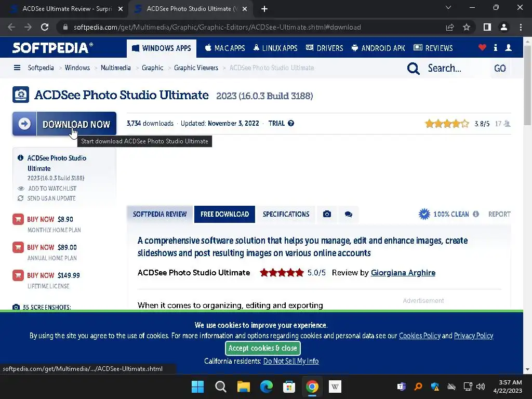Image resolution: width=532 pixels, height=399 pixels.
Task: Open Do Not Sell My Info link
Action: click(x=291, y=361)
